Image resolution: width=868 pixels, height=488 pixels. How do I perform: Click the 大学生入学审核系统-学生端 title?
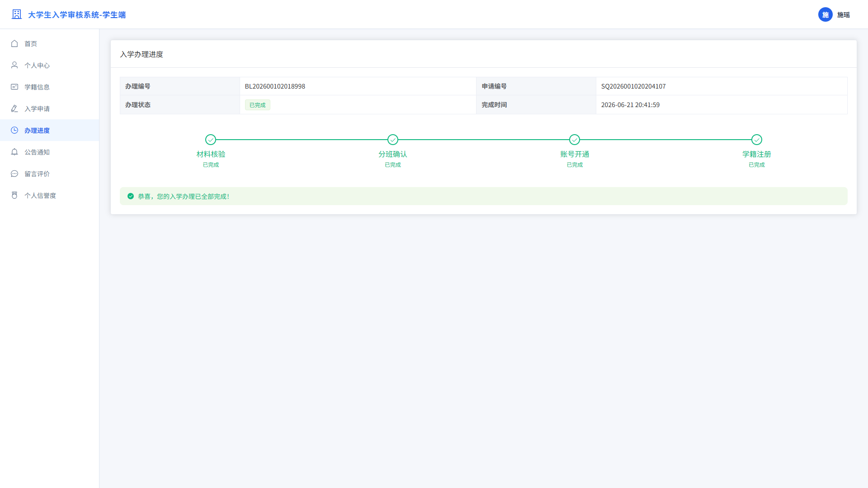coord(77,15)
